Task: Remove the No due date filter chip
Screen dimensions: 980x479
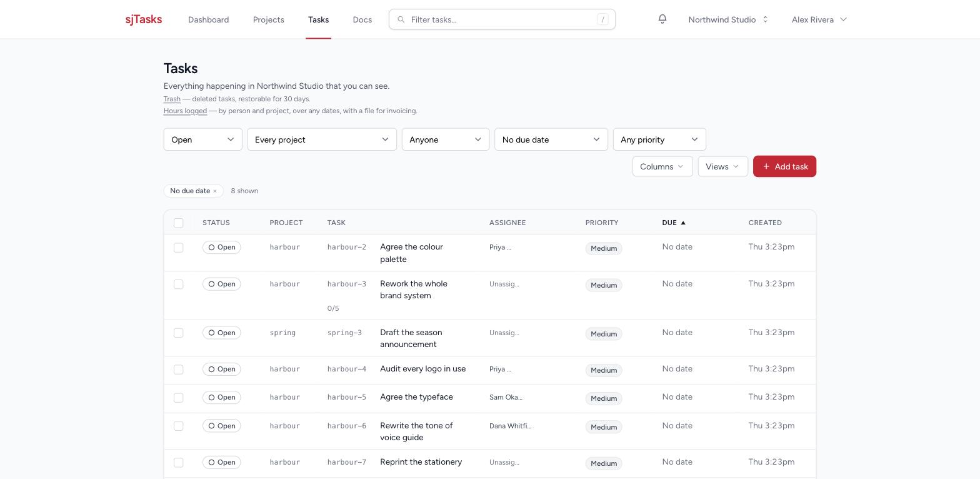Action: (x=214, y=191)
